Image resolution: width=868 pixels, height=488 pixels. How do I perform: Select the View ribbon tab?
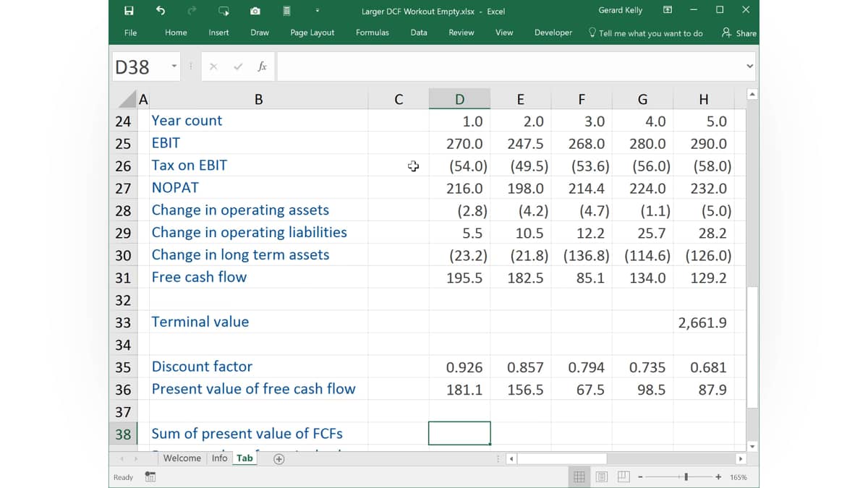(504, 33)
